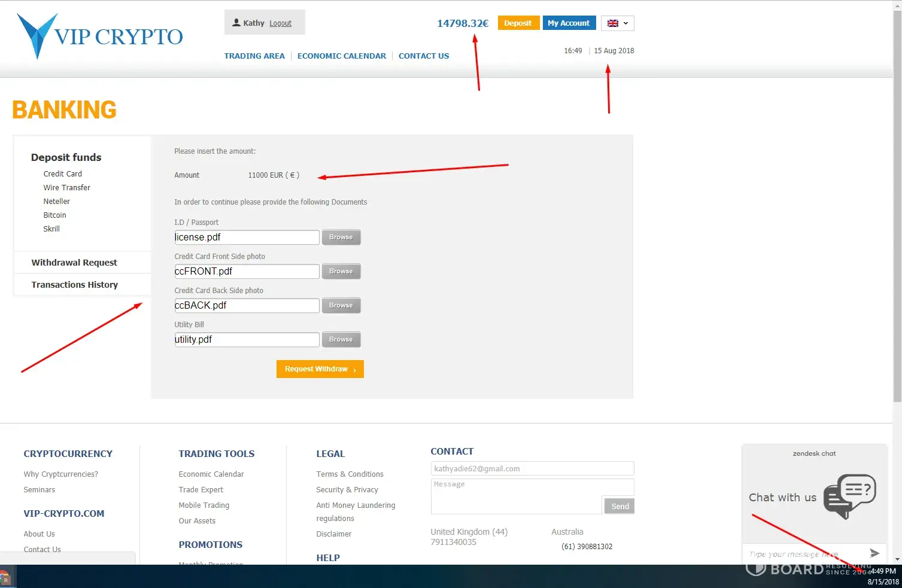Open Mobile Trading link

[204, 505]
